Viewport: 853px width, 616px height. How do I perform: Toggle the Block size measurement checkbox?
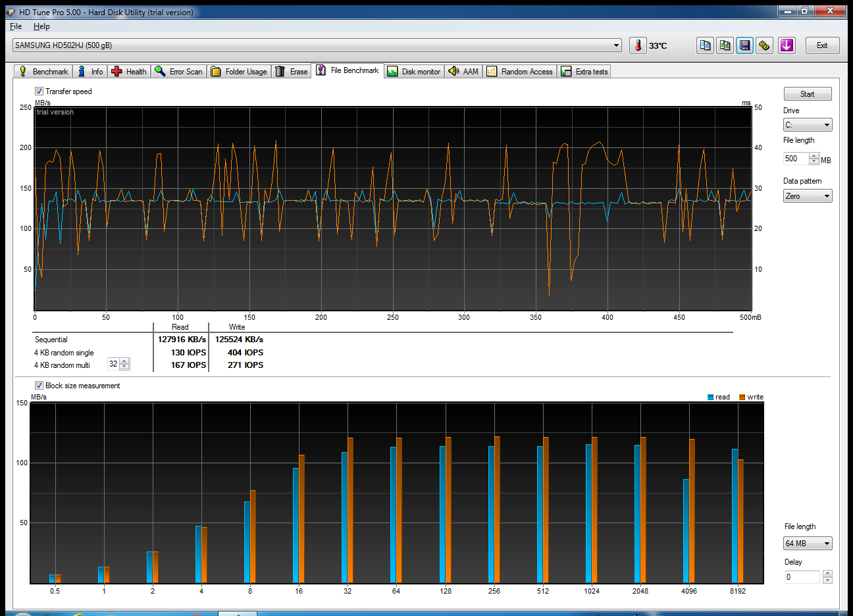(39, 386)
